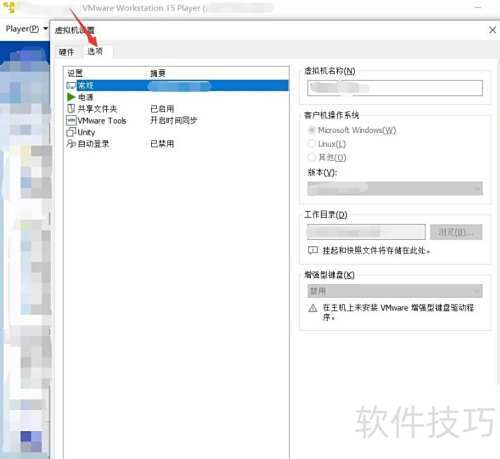The width and height of the screenshot is (500, 459).
Task: Click the 自动登录 autologin user icon
Action: click(x=71, y=144)
